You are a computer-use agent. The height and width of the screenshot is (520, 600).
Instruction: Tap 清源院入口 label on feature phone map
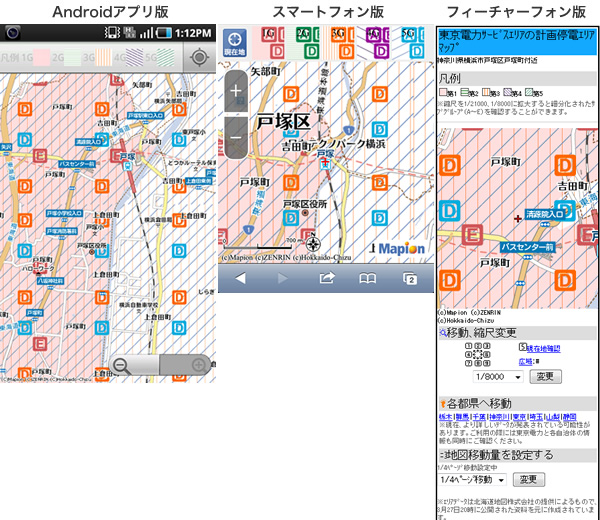tap(545, 214)
